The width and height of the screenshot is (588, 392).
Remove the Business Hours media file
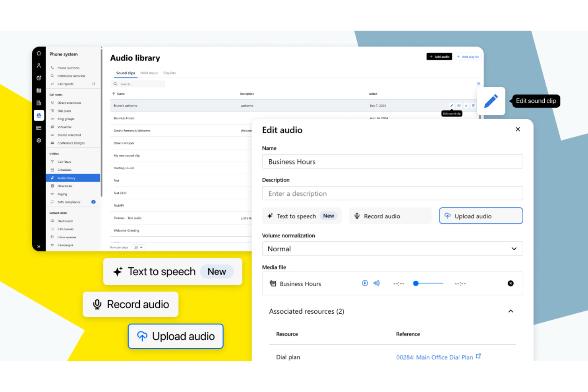pyautogui.click(x=511, y=283)
